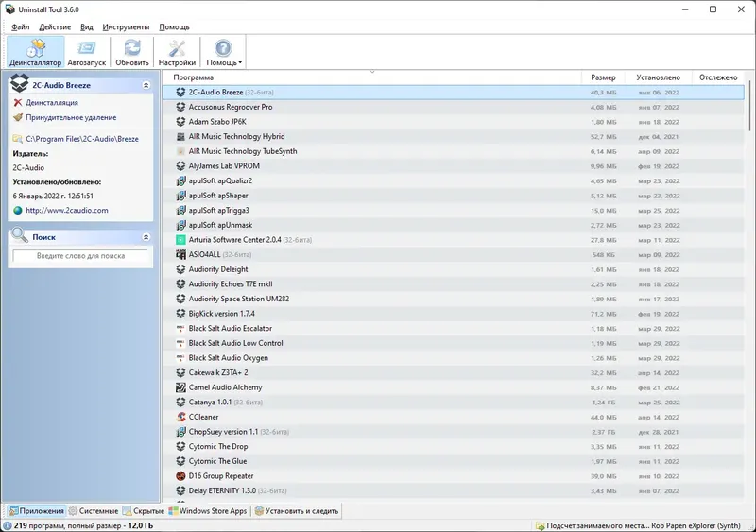The width and height of the screenshot is (756, 532).
Task: Open the Действие menu
Action: [x=55, y=27]
